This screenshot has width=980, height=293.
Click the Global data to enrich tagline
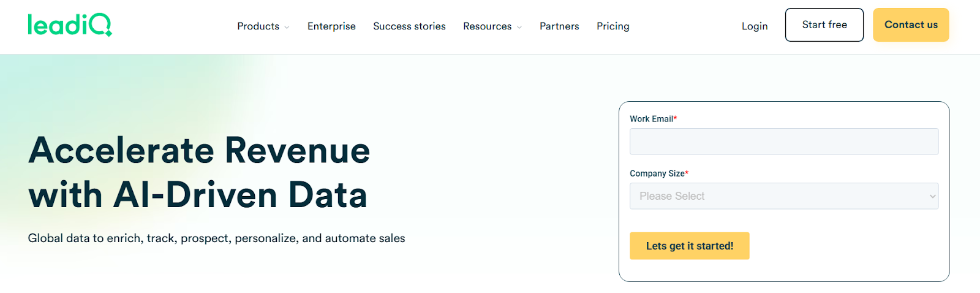pyautogui.click(x=216, y=238)
